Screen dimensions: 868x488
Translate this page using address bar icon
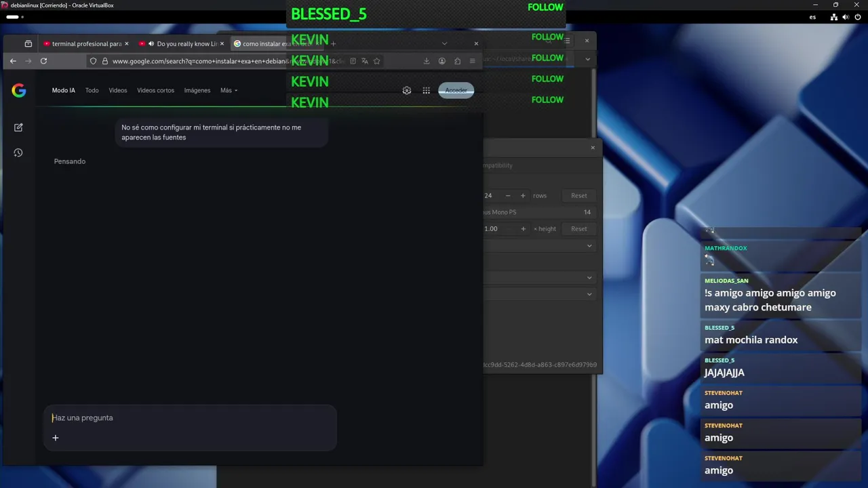[364, 61]
